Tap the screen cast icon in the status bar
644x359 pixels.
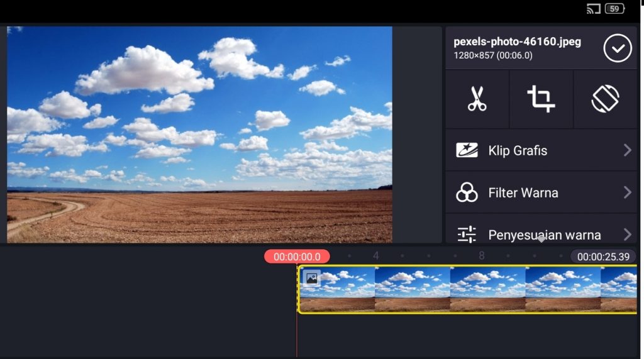click(x=594, y=9)
